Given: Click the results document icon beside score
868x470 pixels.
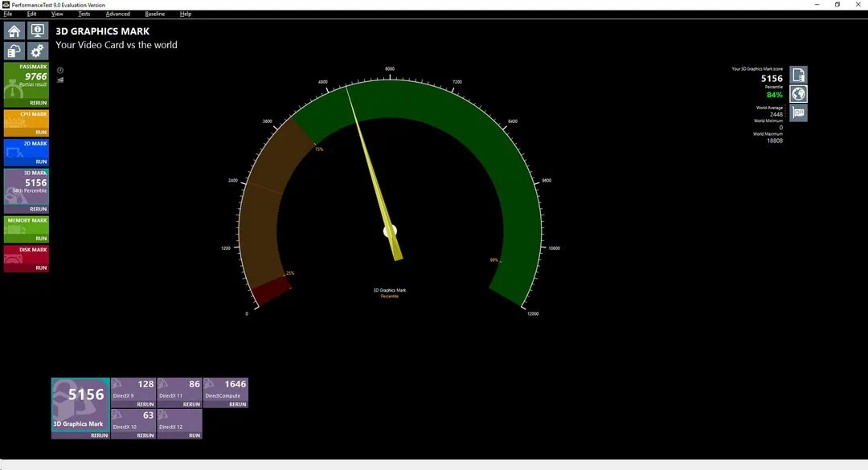Looking at the screenshot, I should point(798,75).
